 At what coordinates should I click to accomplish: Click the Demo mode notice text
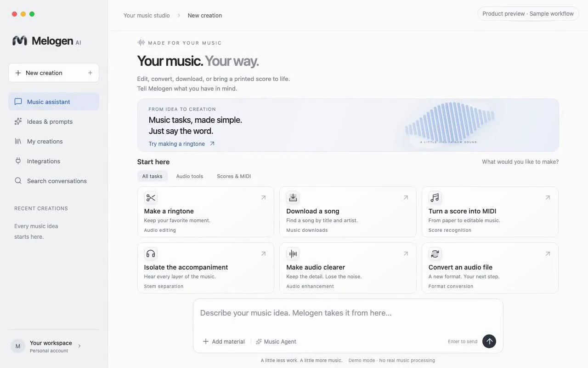[392, 361]
